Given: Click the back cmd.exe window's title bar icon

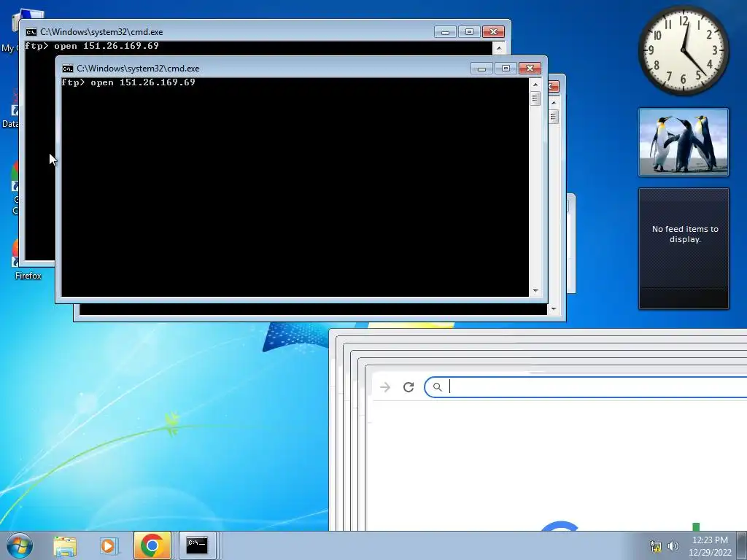Looking at the screenshot, I should pos(31,32).
